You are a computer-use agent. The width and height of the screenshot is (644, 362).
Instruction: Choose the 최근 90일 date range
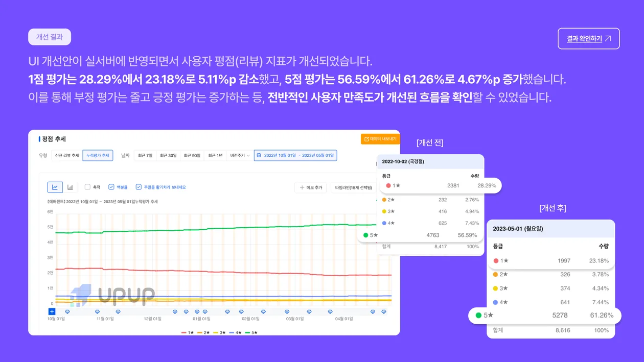point(192,155)
